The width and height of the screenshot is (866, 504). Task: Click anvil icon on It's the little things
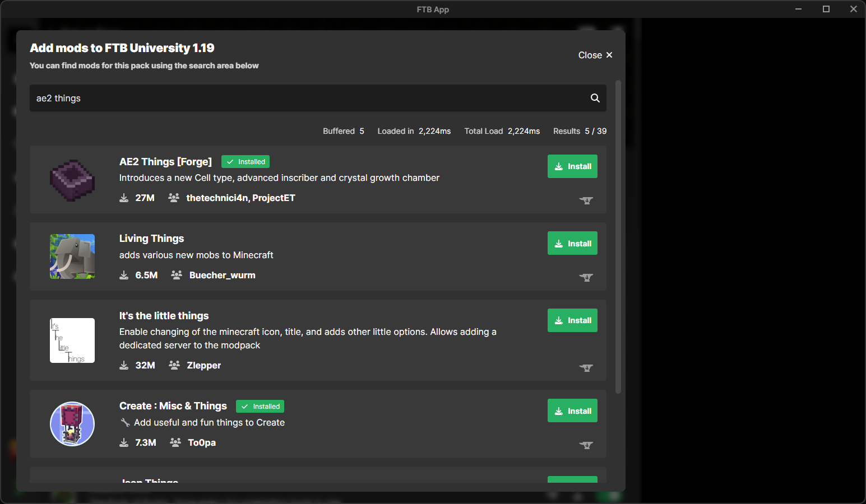tap(586, 368)
